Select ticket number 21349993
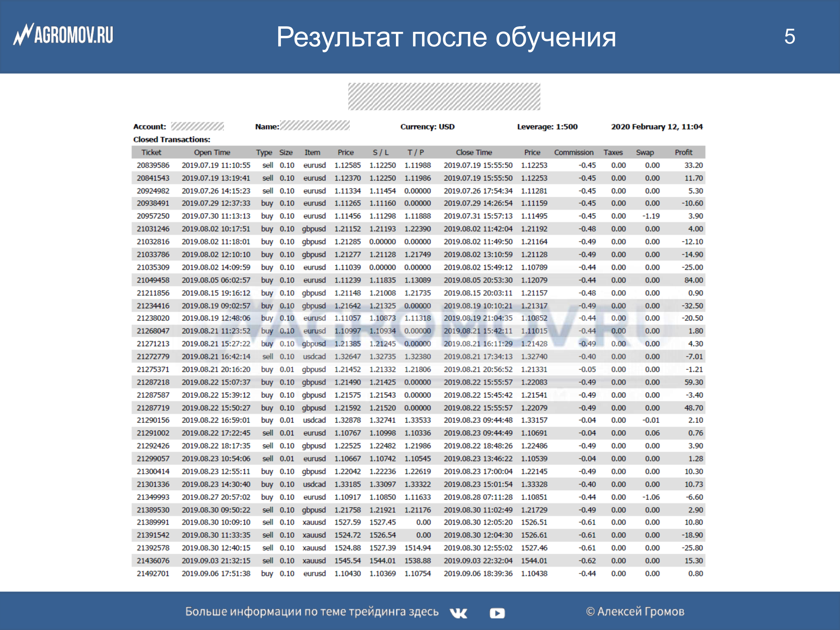 point(153,497)
